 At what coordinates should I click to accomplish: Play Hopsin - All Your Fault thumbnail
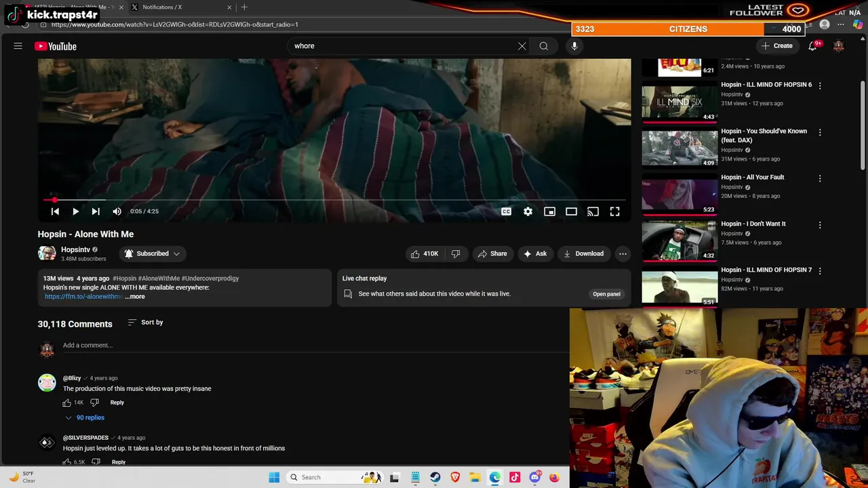[679, 194]
